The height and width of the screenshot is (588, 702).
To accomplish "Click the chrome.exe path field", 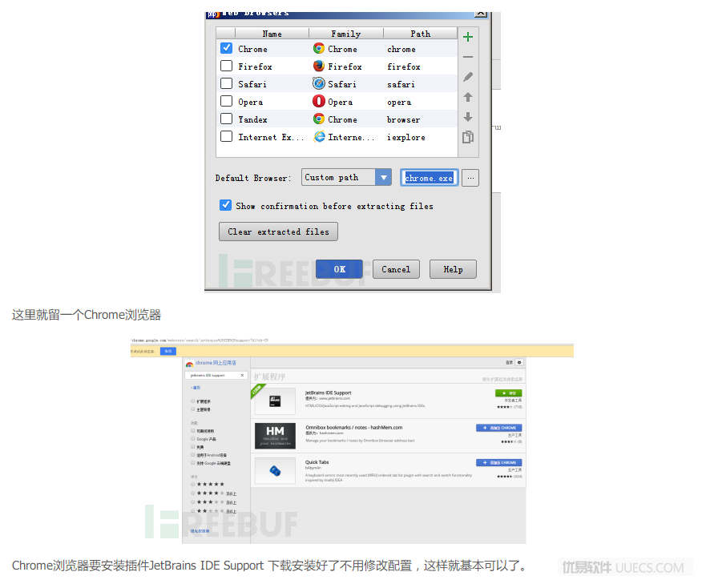I will coord(429,178).
